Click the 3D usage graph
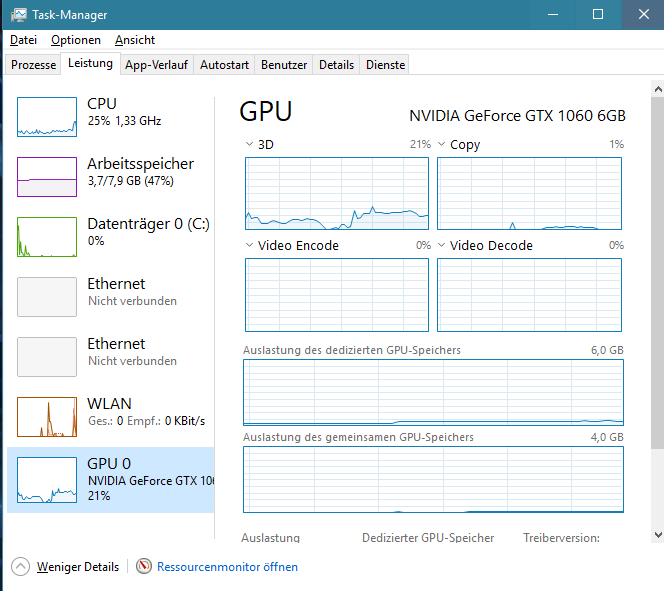The height and width of the screenshot is (591, 664). pos(337,193)
